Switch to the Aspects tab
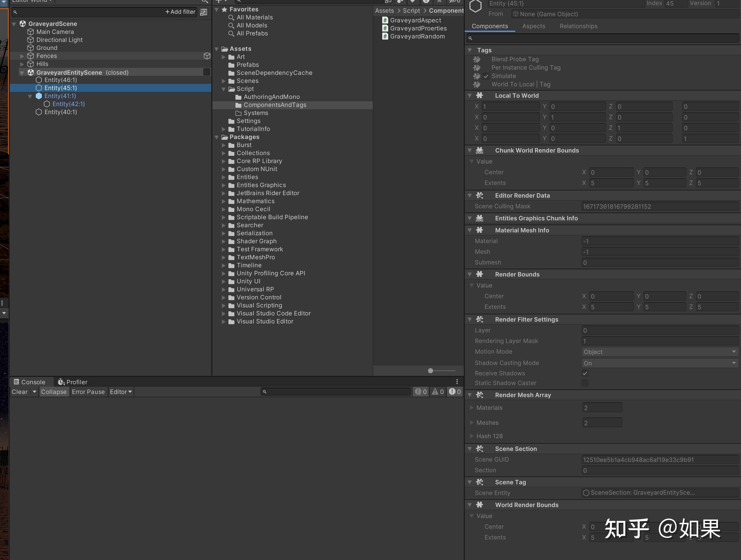This screenshot has height=560, width=741. (x=533, y=26)
